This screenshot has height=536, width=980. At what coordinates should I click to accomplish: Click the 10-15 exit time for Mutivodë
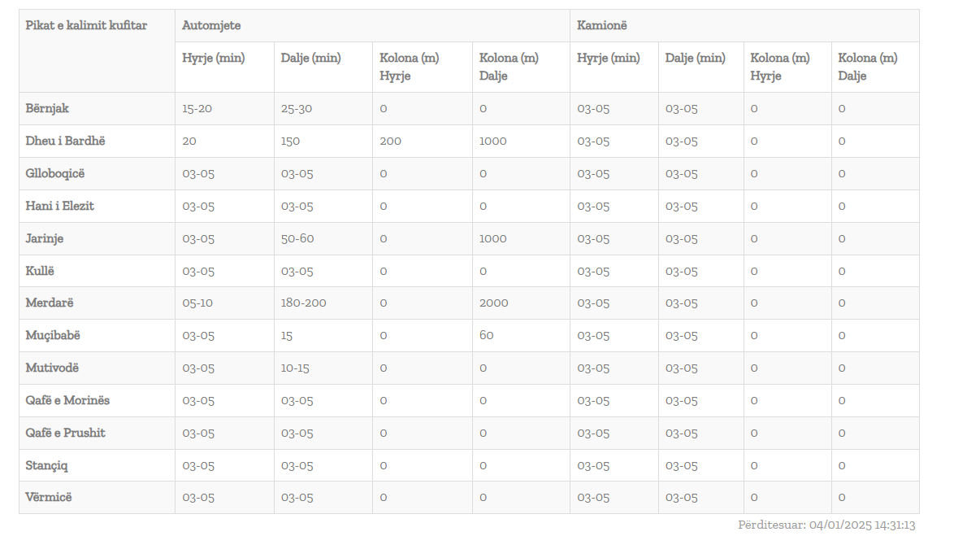click(295, 368)
